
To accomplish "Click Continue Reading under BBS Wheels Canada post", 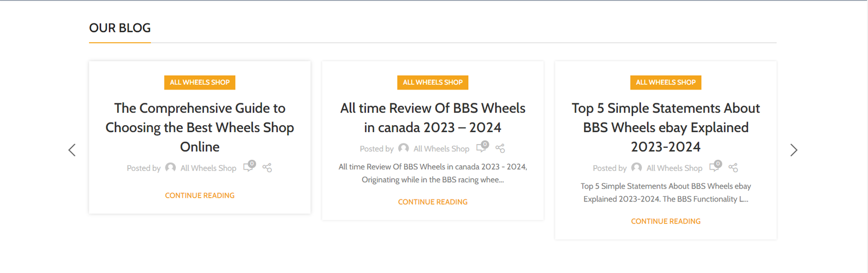I will [x=432, y=202].
